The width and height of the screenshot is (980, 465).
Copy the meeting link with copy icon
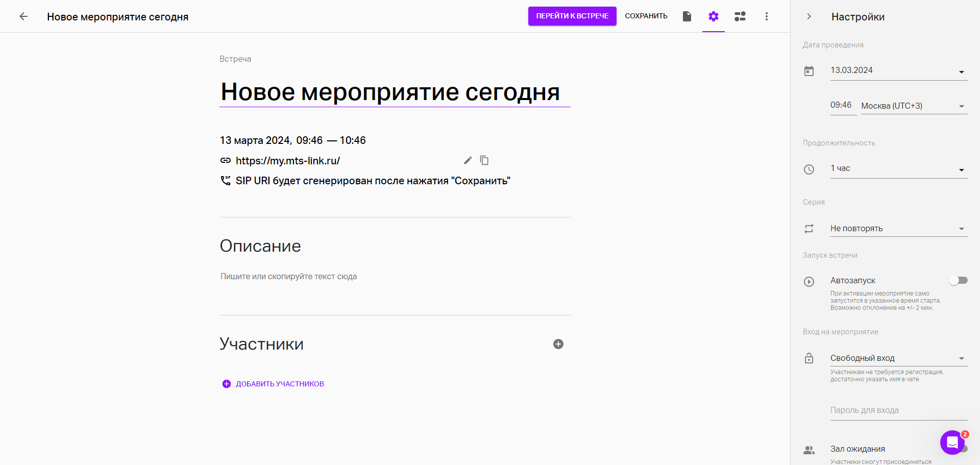(484, 160)
